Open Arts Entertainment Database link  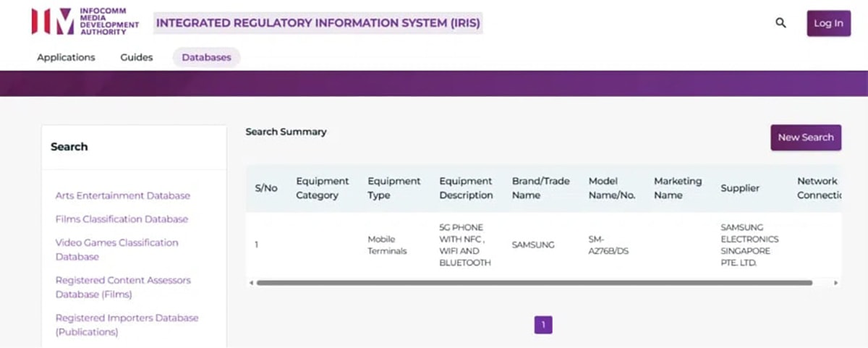(123, 195)
